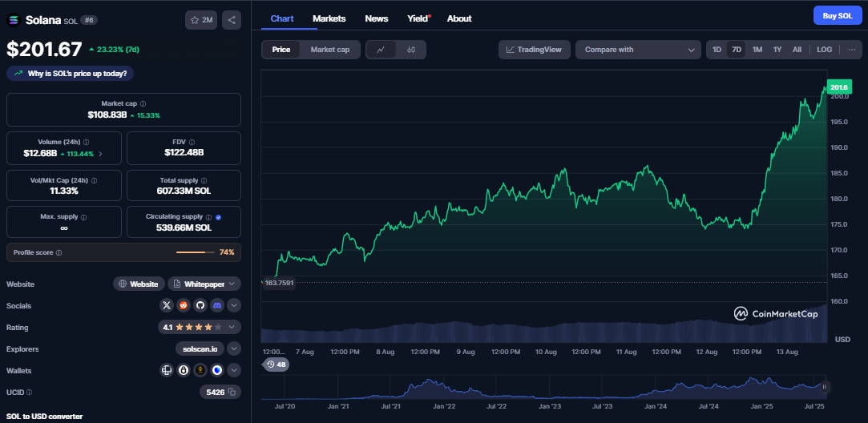Click the Buy SOL button

(837, 15)
